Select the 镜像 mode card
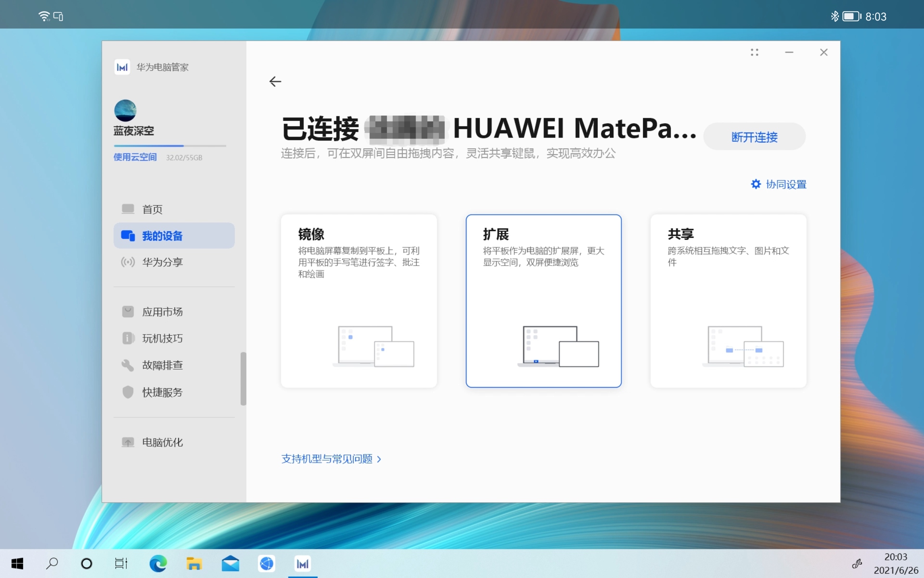Image resolution: width=924 pixels, height=578 pixels. tap(358, 301)
